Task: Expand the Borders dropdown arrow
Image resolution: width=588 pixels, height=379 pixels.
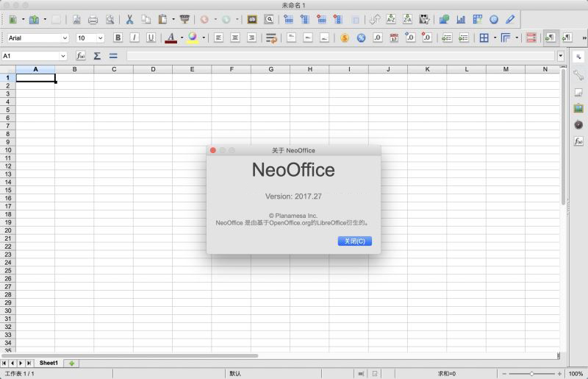Action: [x=495, y=38]
